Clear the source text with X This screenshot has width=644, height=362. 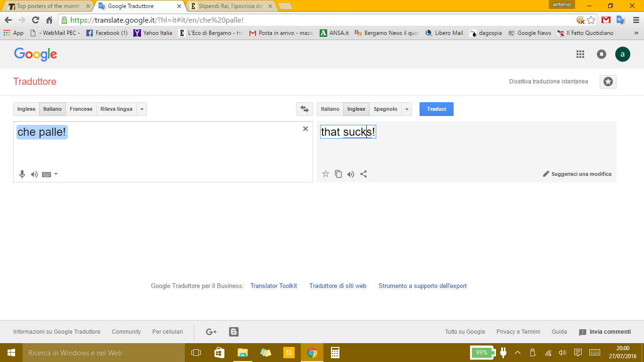[305, 129]
